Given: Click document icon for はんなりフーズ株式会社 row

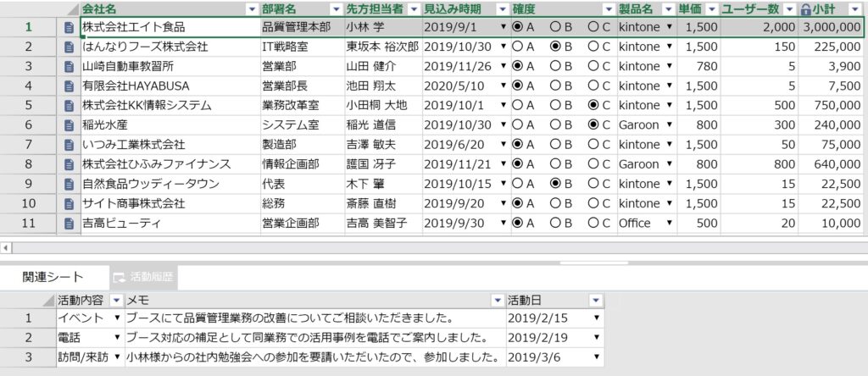Looking at the screenshot, I should coord(70,47).
